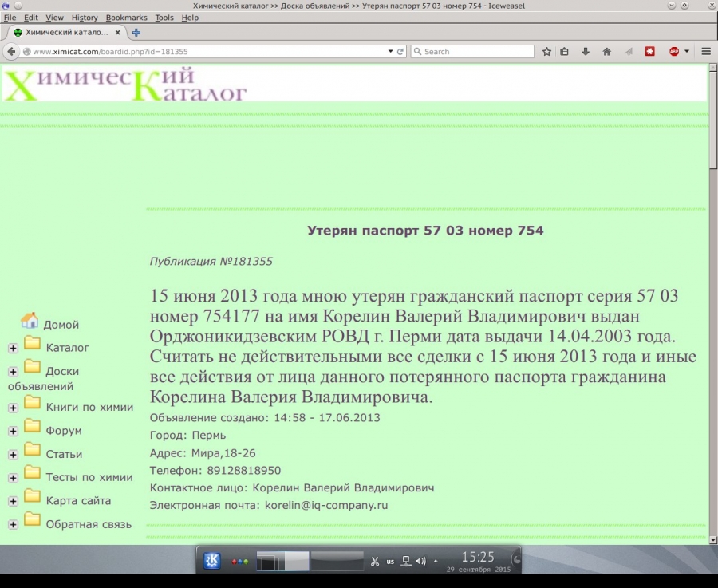Image resolution: width=718 pixels, height=588 pixels.
Task: Visit the Форум sidebar link
Action: 64,431
